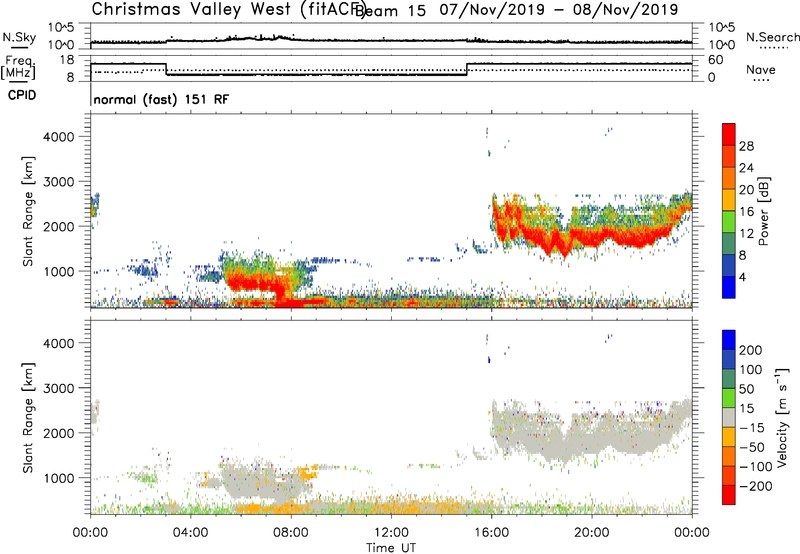
Task: Click the red top of power colorbar
Action: click(x=729, y=135)
